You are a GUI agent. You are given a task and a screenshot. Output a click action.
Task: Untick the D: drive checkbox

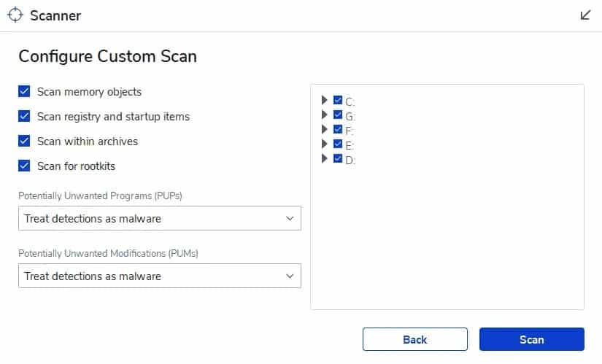(338, 159)
